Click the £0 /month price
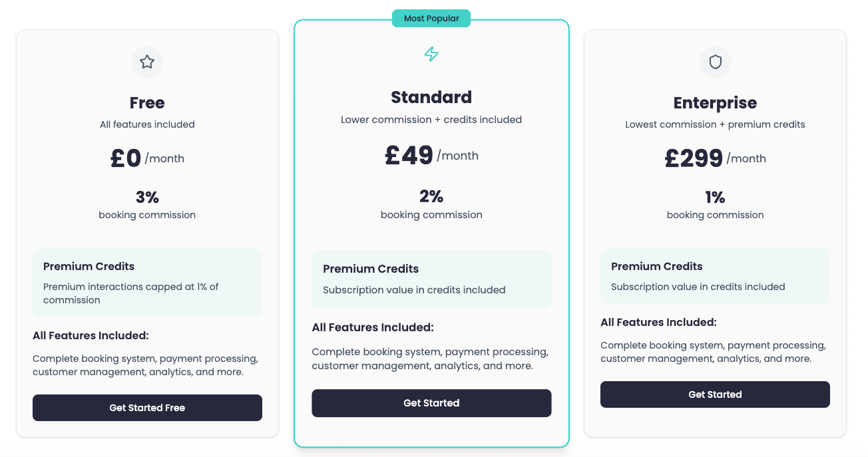 coord(147,158)
